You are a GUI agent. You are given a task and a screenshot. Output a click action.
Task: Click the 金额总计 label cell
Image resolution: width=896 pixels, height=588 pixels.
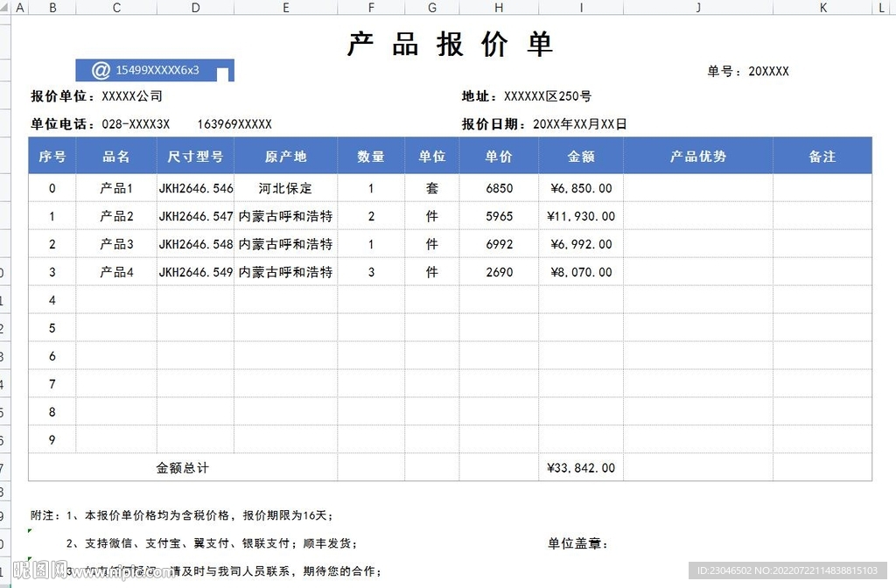[x=183, y=467]
